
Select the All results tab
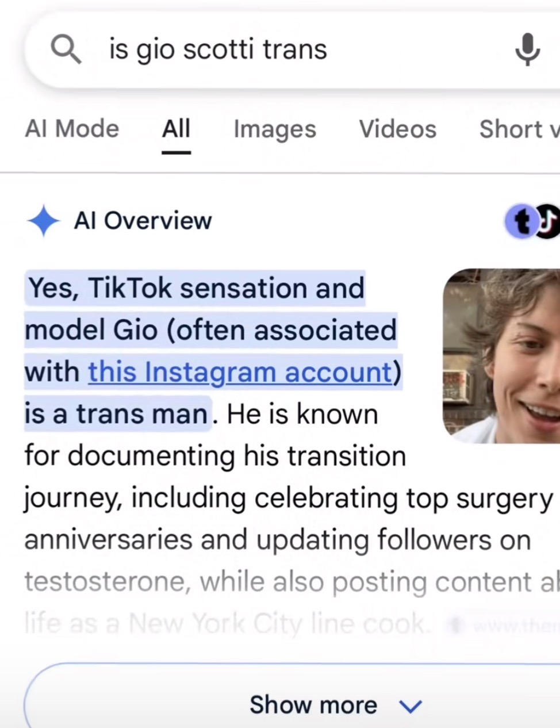[176, 129]
